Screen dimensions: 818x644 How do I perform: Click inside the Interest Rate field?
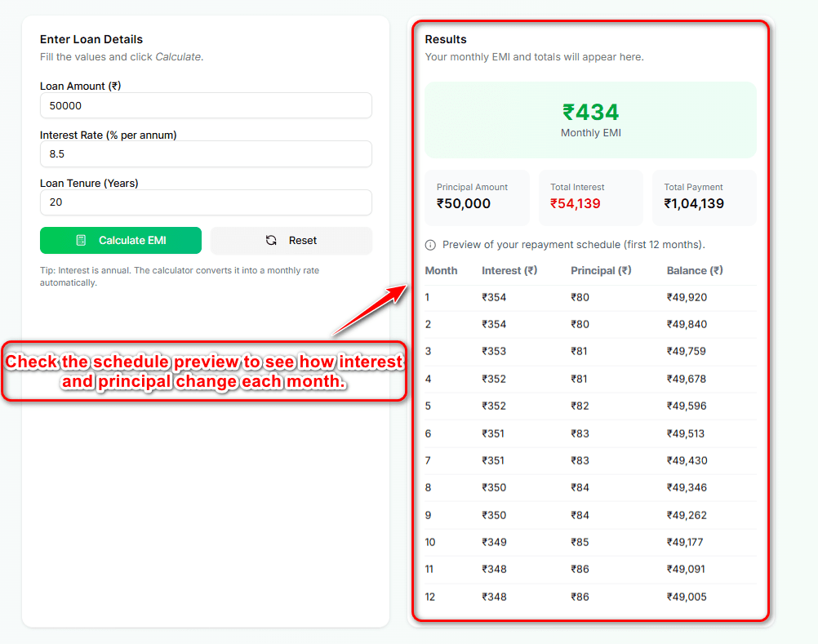click(206, 153)
